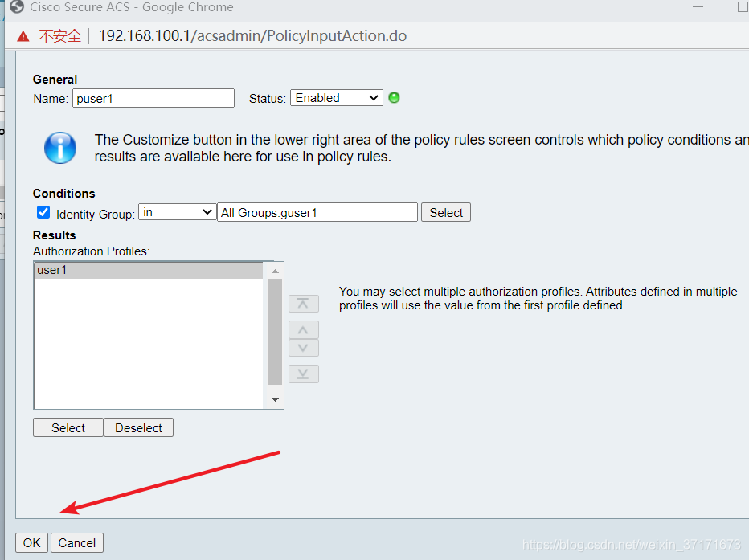Click OK to save the rule
Screen dimensions: 749x560
click(x=32, y=543)
